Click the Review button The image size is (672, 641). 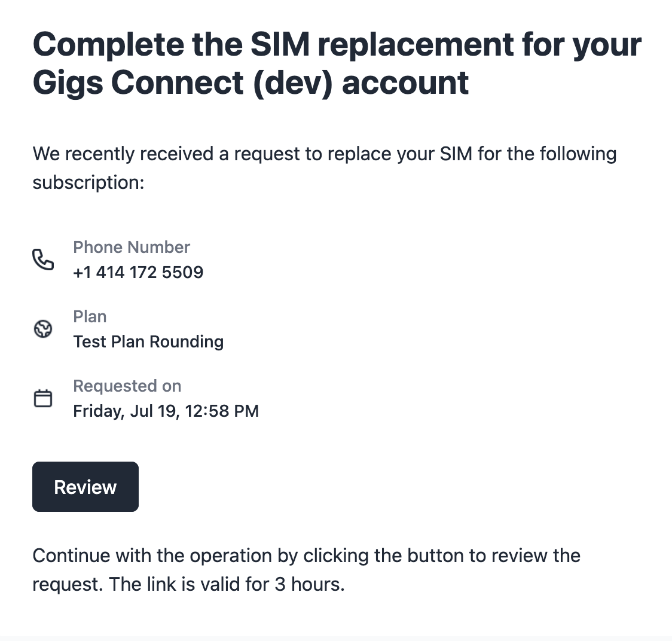click(85, 487)
